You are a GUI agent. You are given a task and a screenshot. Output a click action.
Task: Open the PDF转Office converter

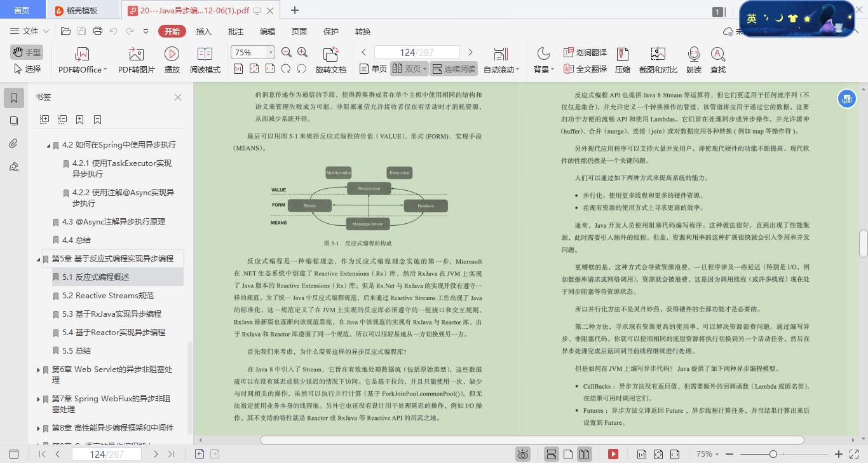83,60
